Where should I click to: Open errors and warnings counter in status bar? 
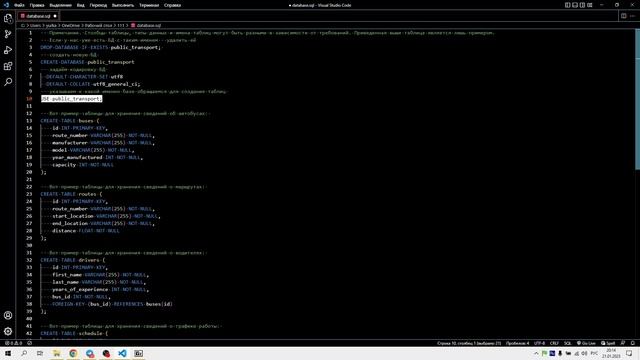coord(13,343)
